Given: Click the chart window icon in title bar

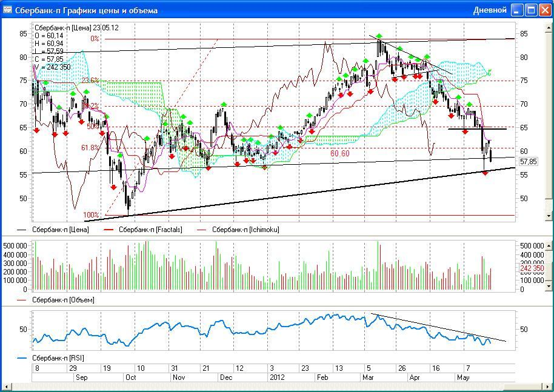Looking at the screenshot, I should coord(7,10).
